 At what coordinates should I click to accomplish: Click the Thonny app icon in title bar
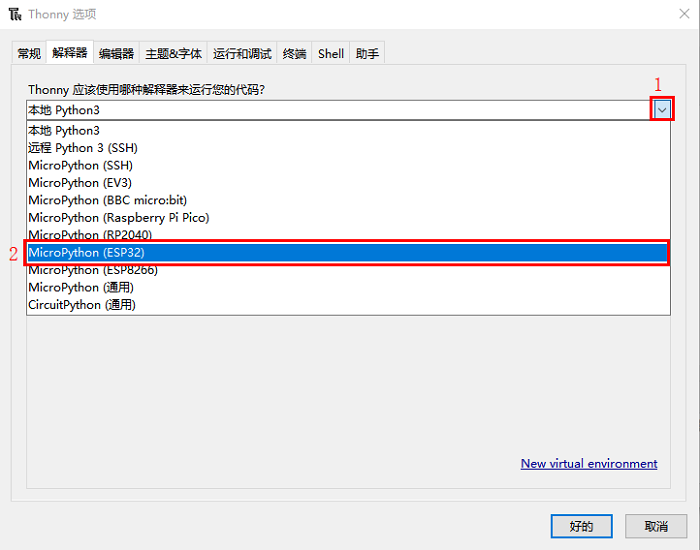click(15, 15)
